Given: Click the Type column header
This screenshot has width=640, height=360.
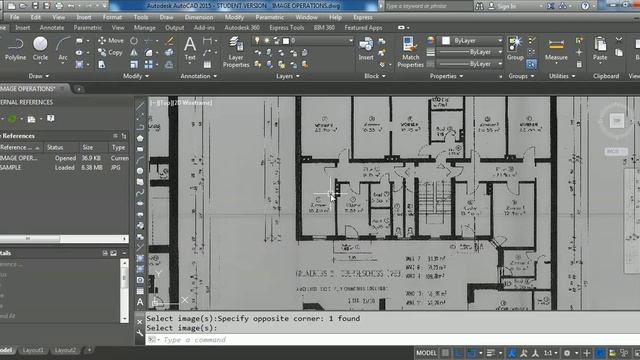Looking at the screenshot, I should tap(118, 147).
